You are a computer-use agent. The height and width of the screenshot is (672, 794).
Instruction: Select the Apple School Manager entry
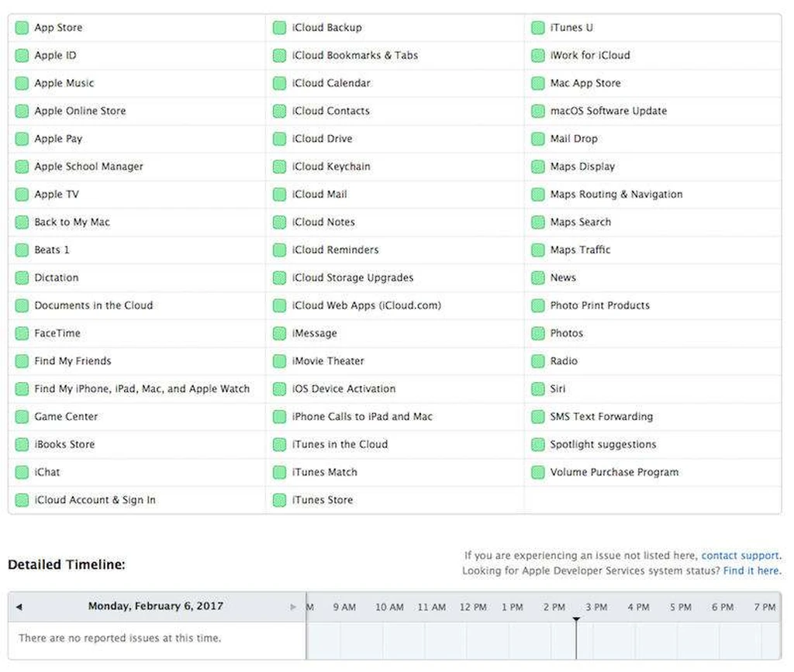[x=88, y=167]
